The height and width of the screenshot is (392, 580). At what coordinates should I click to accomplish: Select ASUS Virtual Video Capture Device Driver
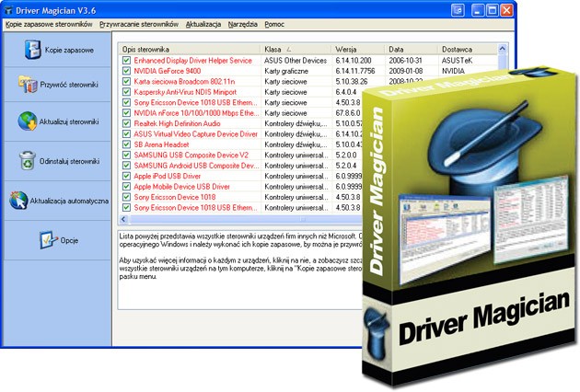click(x=196, y=133)
